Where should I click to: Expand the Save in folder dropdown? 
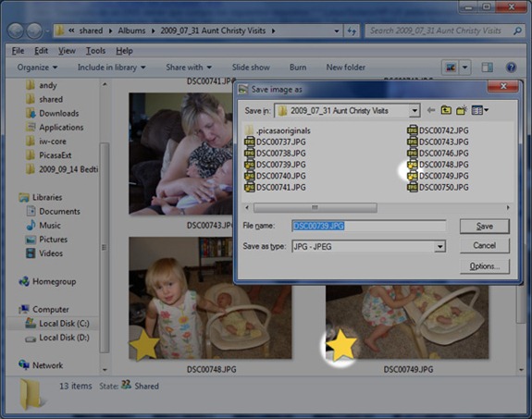pyautogui.click(x=414, y=111)
